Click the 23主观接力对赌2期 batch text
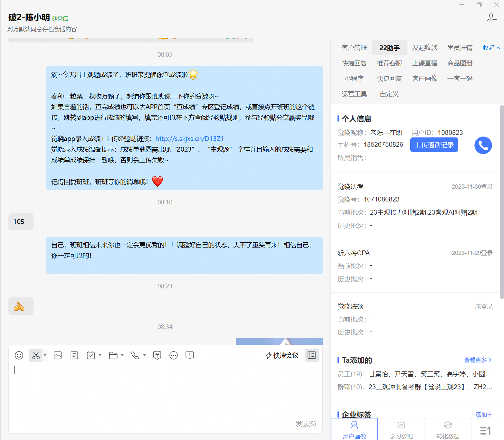Screen dimensions: 504x440 point(398,212)
